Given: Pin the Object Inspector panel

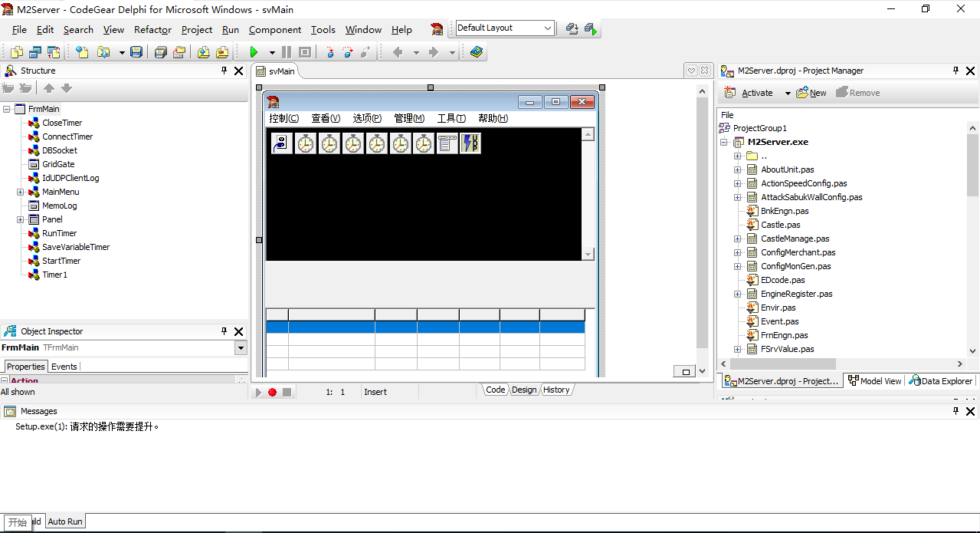Looking at the screenshot, I should [225, 331].
